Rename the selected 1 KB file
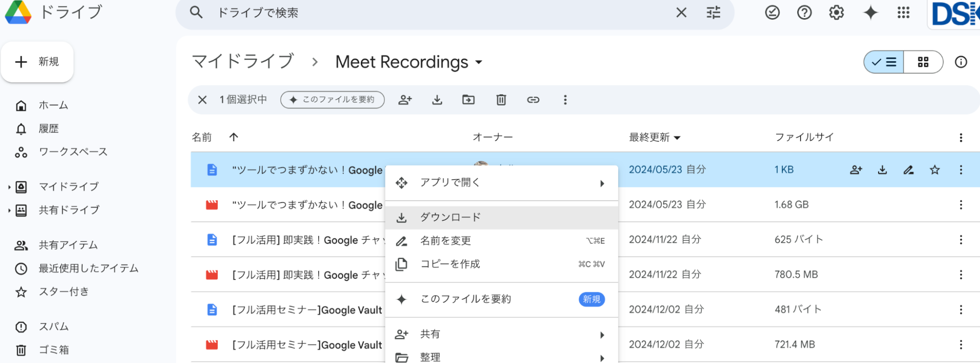This screenshot has height=363, width=980. point(908,170)
